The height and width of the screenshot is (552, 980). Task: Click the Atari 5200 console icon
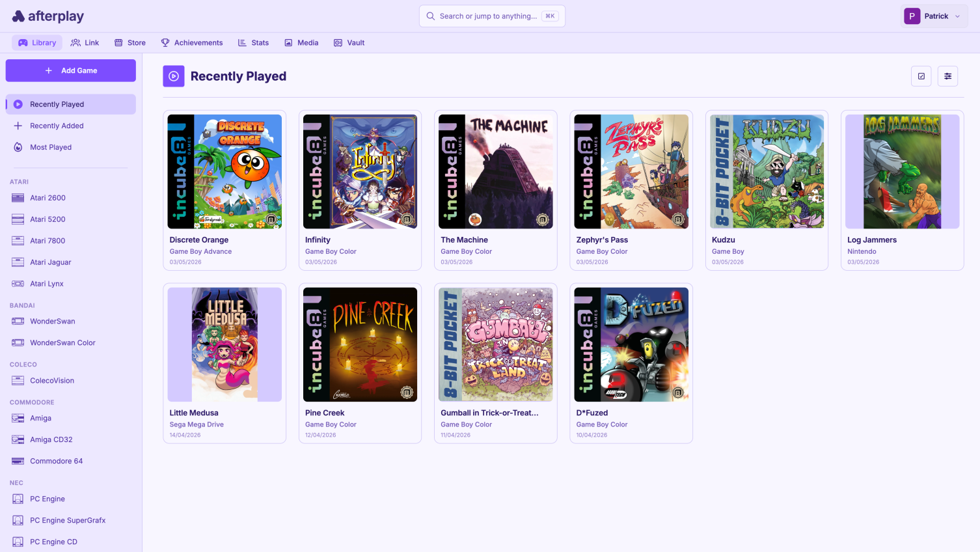click(x=18, y=219)
